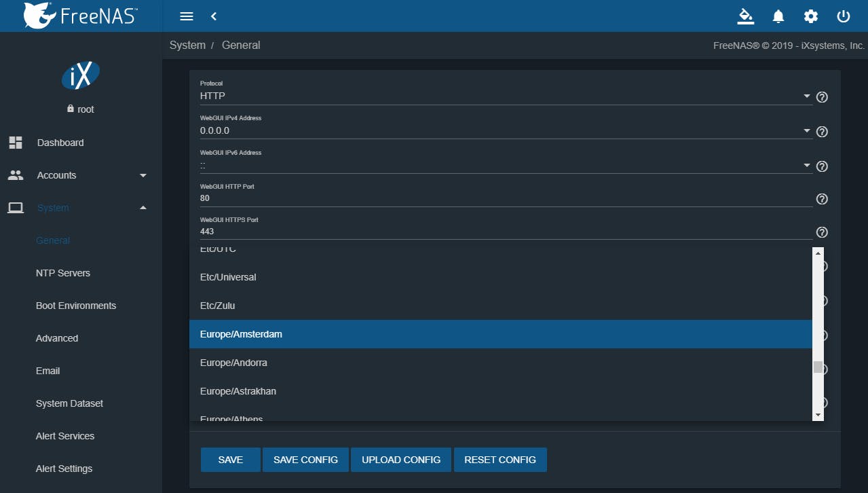Image resolution: width=868 pixels, height=493 pixels.
Task: Click the WebGUI HTTPS Port field
Action: 506,232
